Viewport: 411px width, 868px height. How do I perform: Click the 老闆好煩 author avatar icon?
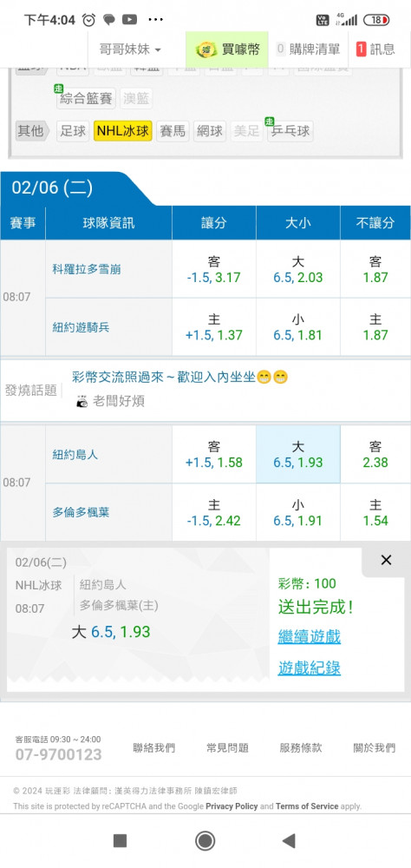point(82,401)
